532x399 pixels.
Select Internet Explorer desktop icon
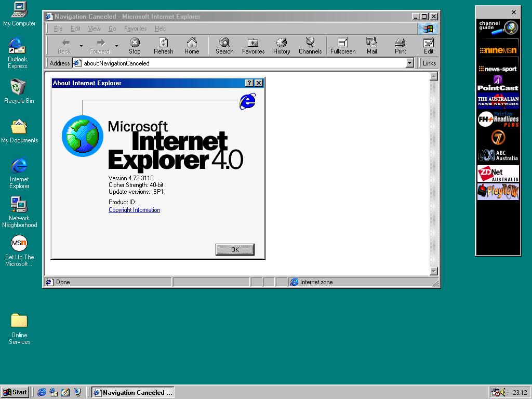[19, 173]
